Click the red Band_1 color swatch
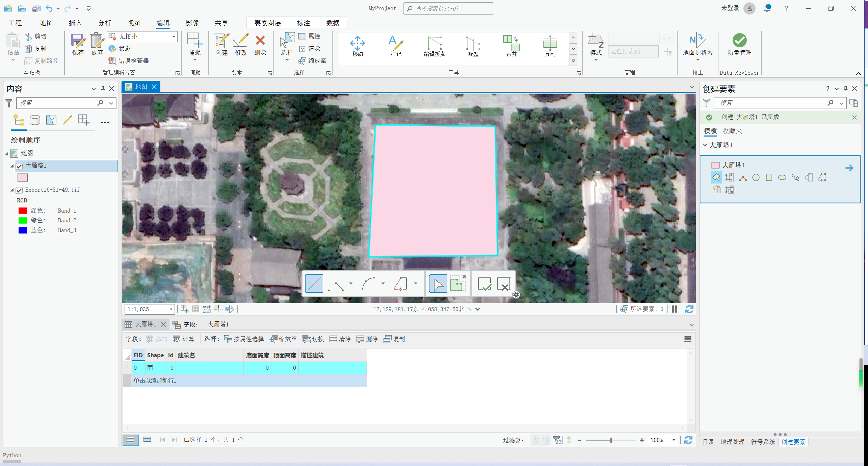 pos(23,211)
